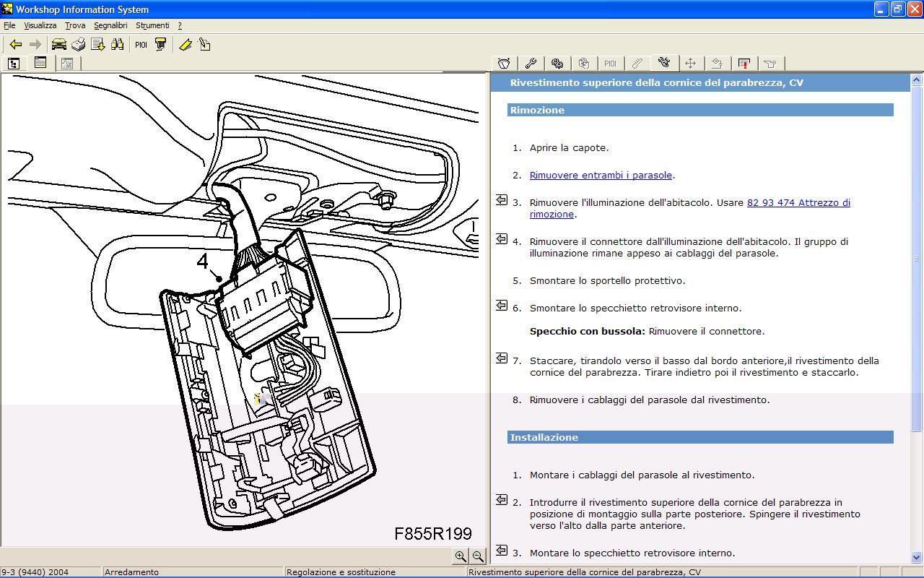This screenshot has height=578, width=924.
Task: Zoom in on the diagram
Action: click(460, 556)
